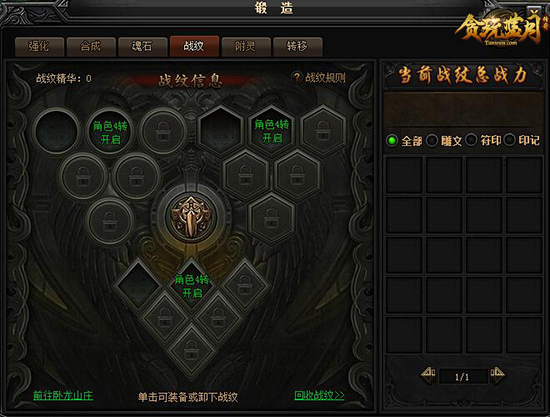Select the empty diamond slot
Image resolution: width=550 pixels, height=417 pixels.
tap(138, 285)
